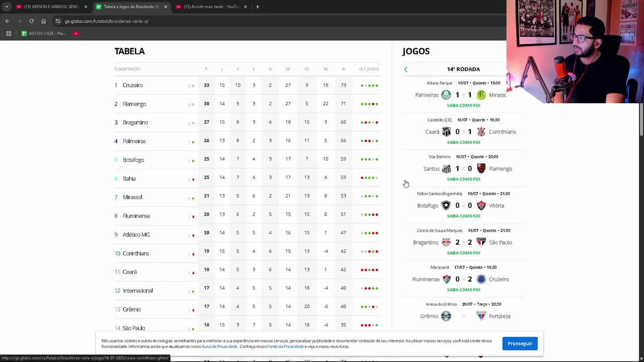The image size is (644, 362).
Task: Open Saiba como foi for Santos x Flamengo
Action: (463, 179)
